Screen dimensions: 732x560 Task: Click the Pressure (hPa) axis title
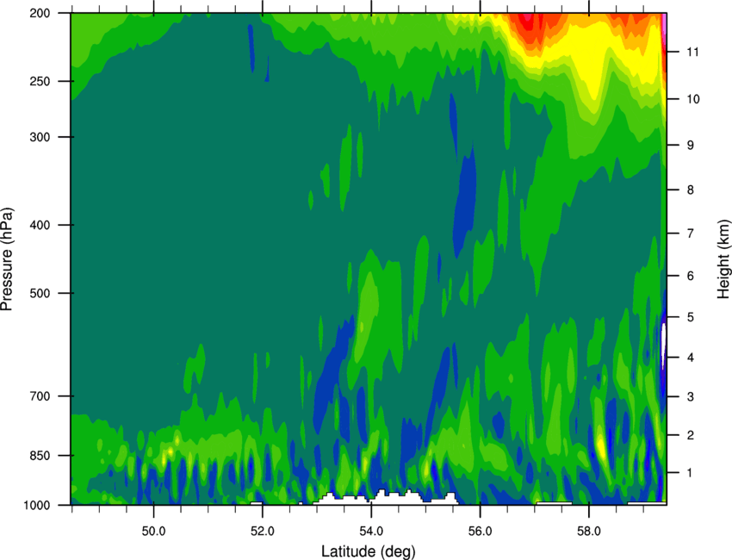tap(8, 259)
